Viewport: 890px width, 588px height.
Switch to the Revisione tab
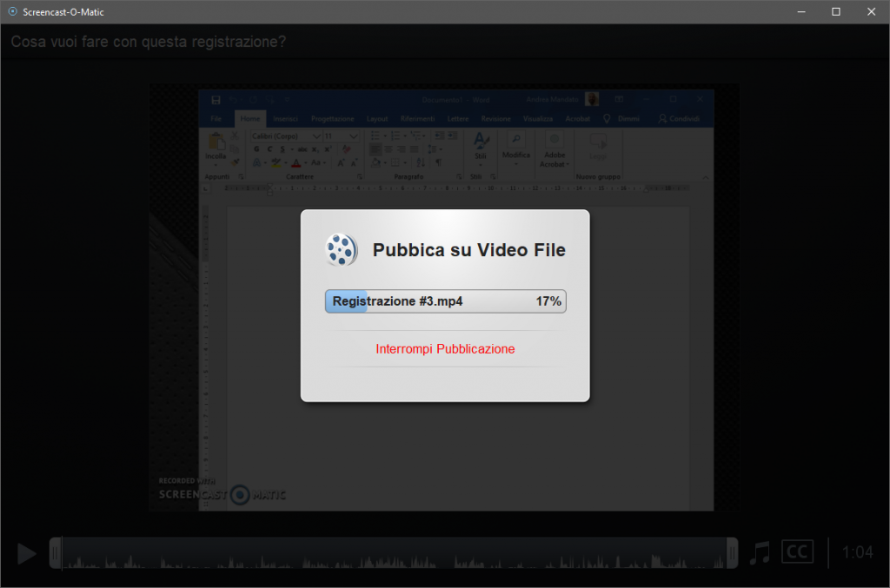495,118
